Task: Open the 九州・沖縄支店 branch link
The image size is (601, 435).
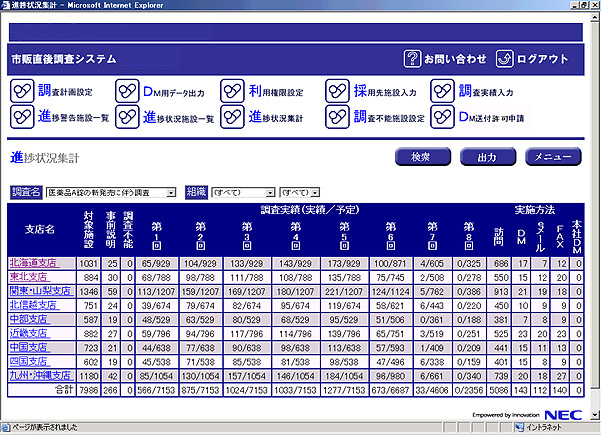Action: tap(39, 375)
